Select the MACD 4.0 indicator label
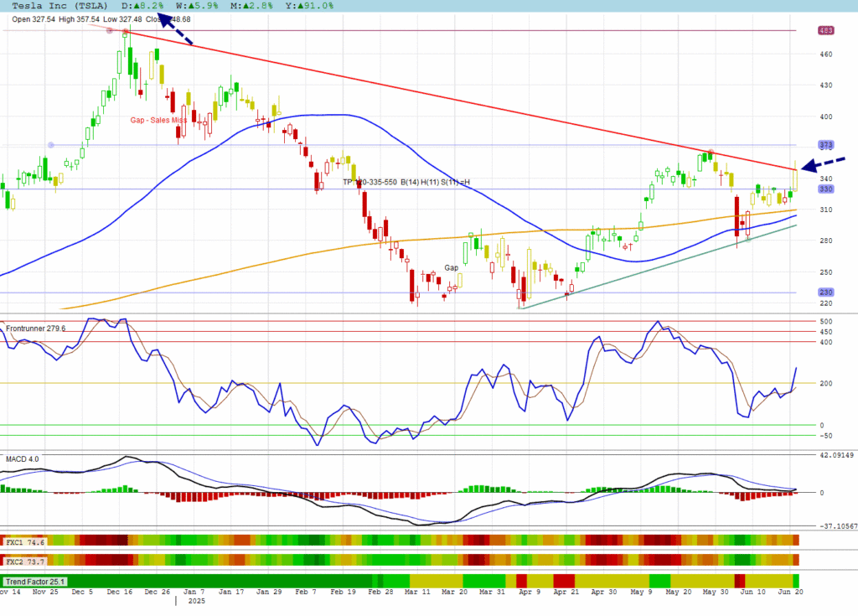The height and width of the screenshot is (616, 858). [x=23, y=458]
